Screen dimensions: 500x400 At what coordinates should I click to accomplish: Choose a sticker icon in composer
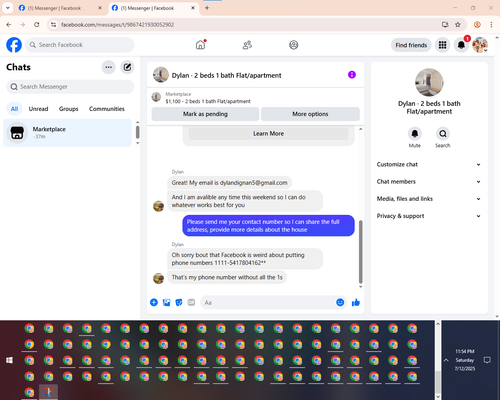179,303
